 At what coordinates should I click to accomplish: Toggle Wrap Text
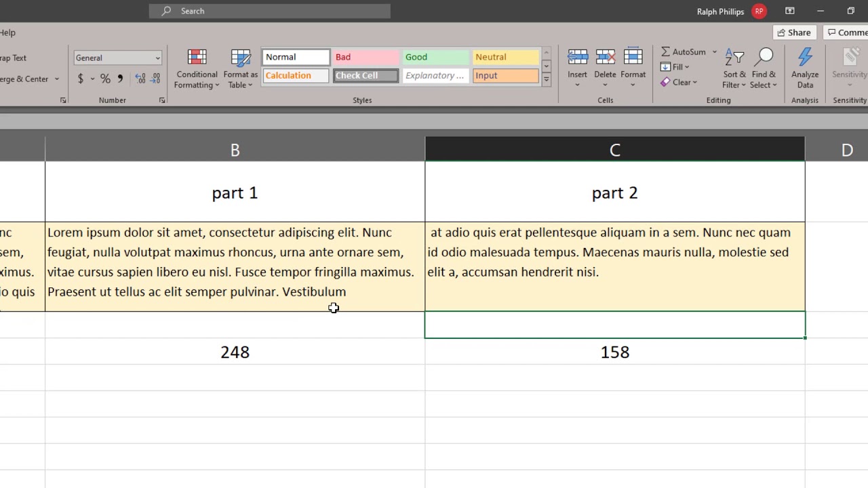[x=13, y=58]
